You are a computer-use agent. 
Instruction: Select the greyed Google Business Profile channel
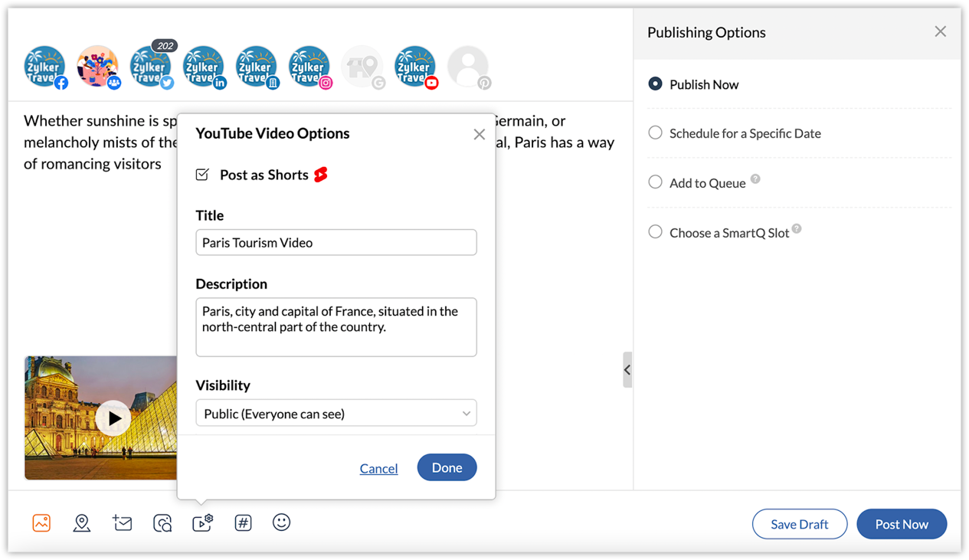click(362, 67)
